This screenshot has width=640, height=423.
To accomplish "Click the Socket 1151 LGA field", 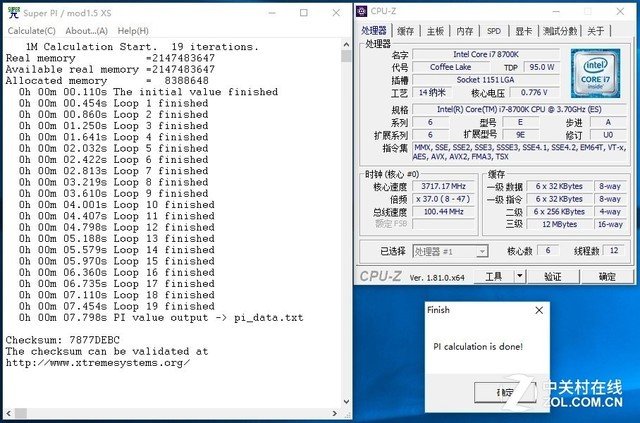I will pyautogui.click(x=486, y=80).
